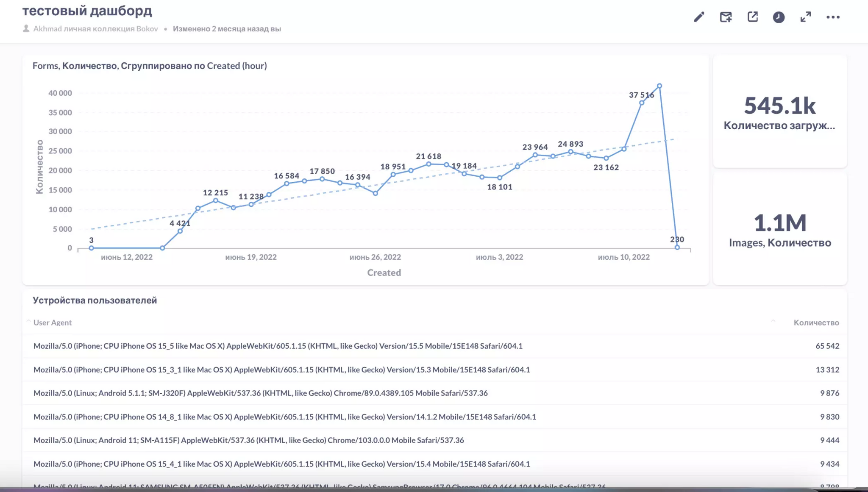
Task: Click the Android 5.1.1 SM-J320F user agent row
Action: click(260, 393)
